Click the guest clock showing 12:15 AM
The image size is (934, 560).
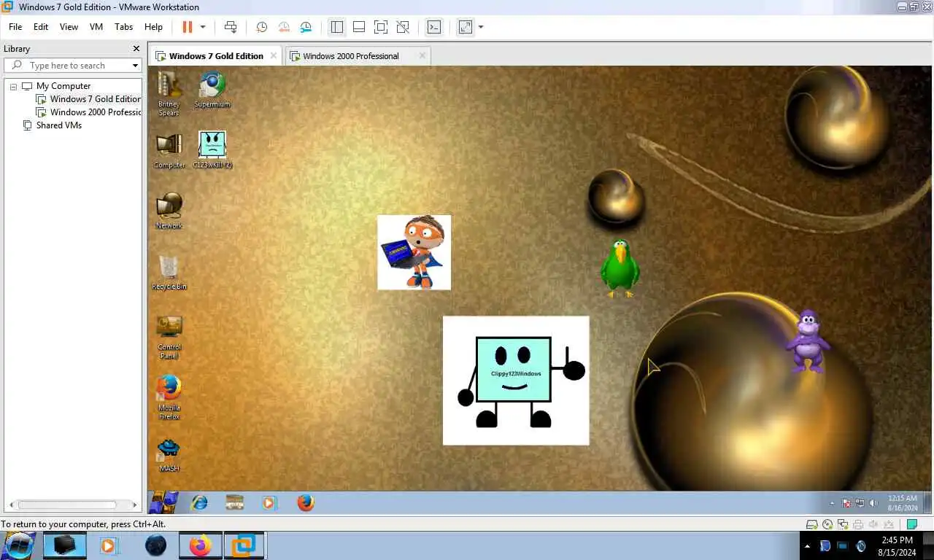click(902, 502)
